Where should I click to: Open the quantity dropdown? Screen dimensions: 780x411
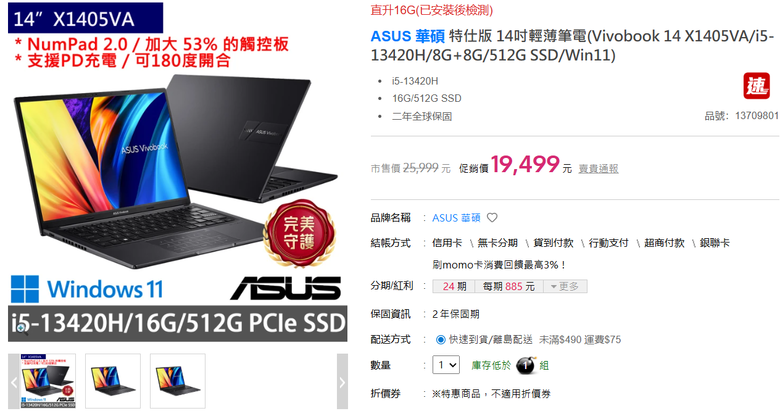point(446,365)
